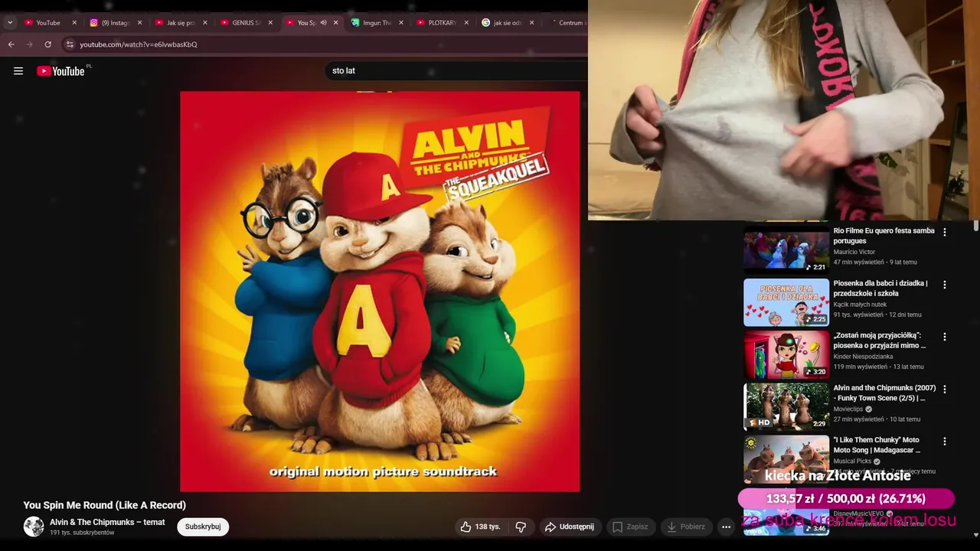980x551 pixels.
Task: Open Piosenka dla babci i dziadka title
Action: point(880,289)
